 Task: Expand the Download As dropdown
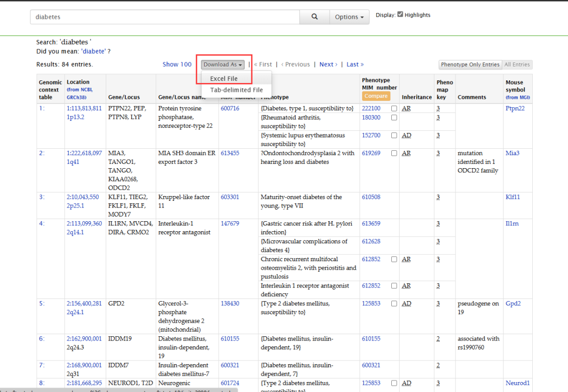tap(223, 65)
